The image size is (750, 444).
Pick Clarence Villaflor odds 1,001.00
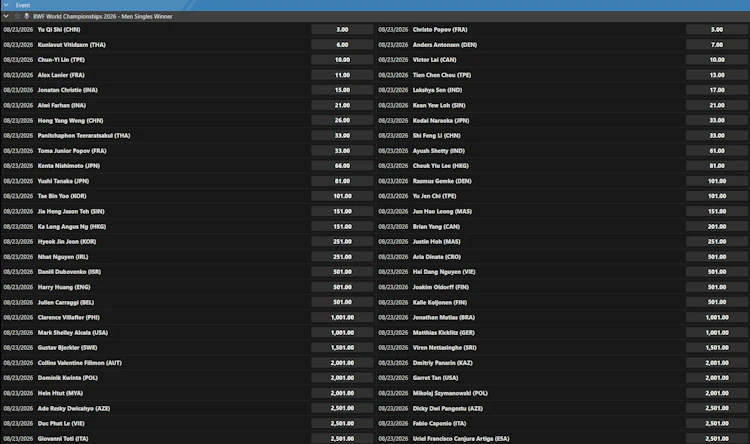pyautogui.click(x=342, y=317)
